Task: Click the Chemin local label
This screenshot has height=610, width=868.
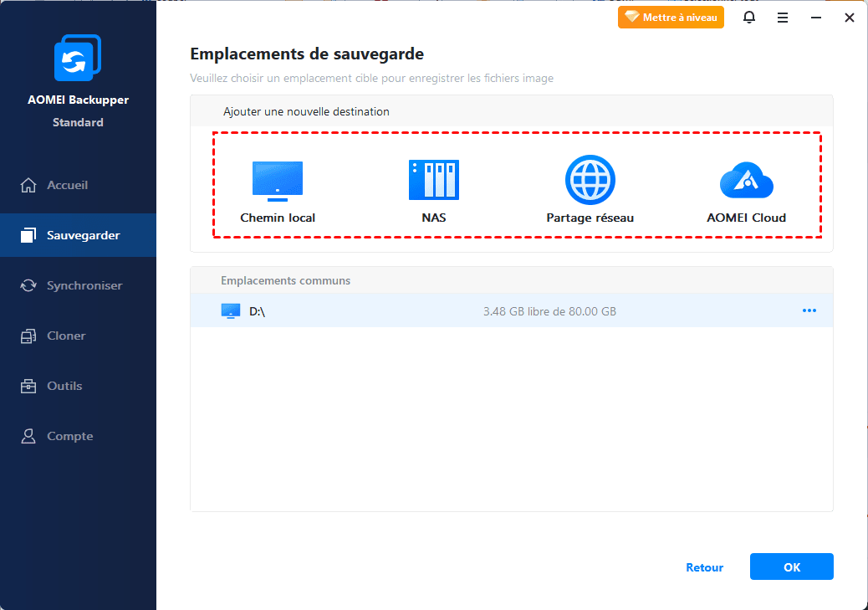Action: [278, 218]
